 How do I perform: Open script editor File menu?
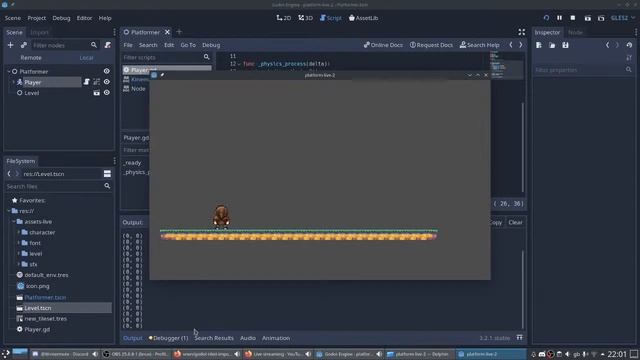click(x=128, y=45)
